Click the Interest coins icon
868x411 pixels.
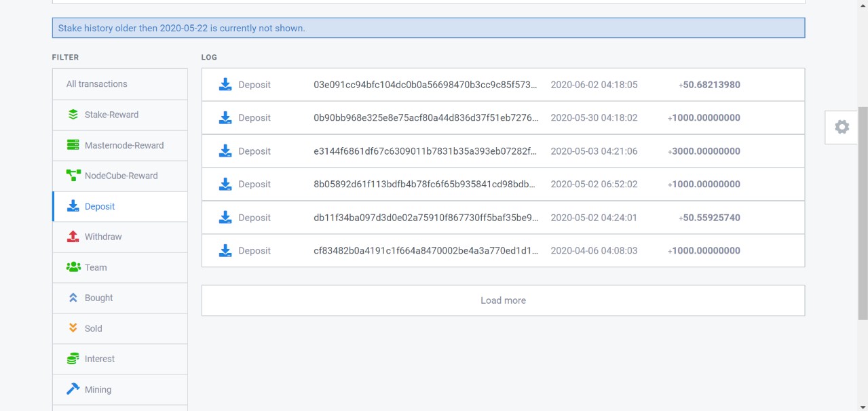pyautogui.click(x=73, y=359)
